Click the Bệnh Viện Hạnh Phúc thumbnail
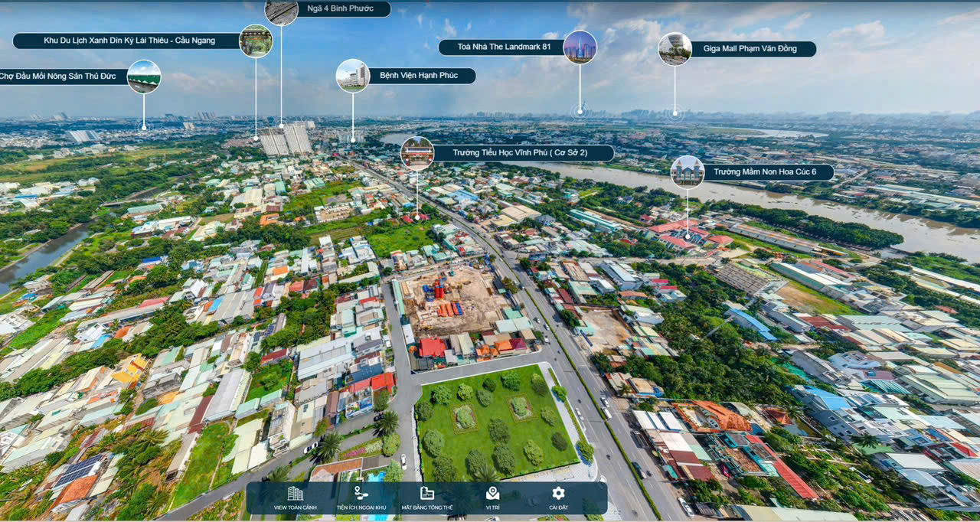The width and height of the screenshot is (980, 522). 353,76
